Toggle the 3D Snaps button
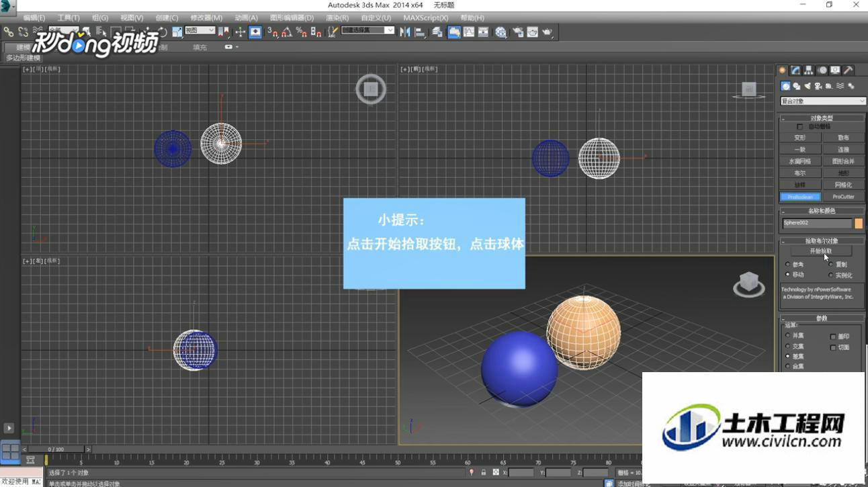The height and width of the screenshot is (487, 868). click(x=272, y=32)
